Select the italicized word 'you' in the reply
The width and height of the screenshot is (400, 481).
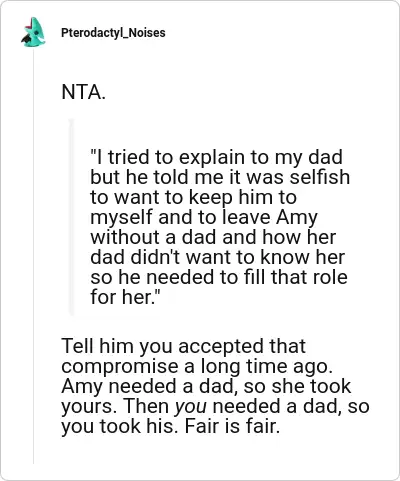coord(191,407)
